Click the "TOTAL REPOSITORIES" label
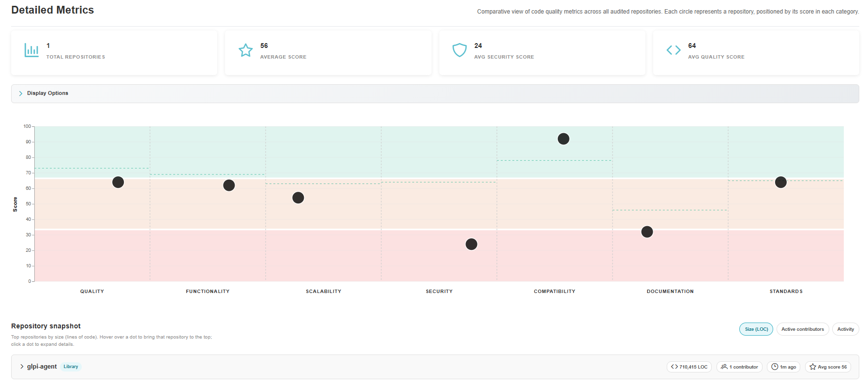Image resolution: width=868 pixels, height=386 pixels. pyautogui.click(x=75, y=57)
